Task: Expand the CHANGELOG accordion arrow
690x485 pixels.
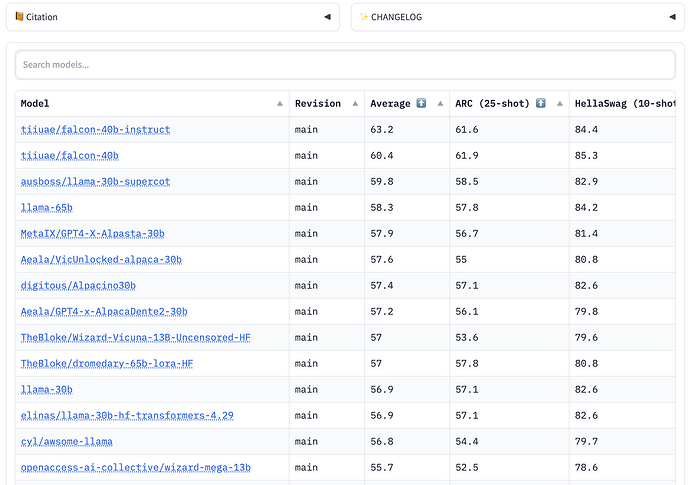Action: point(671,17)
